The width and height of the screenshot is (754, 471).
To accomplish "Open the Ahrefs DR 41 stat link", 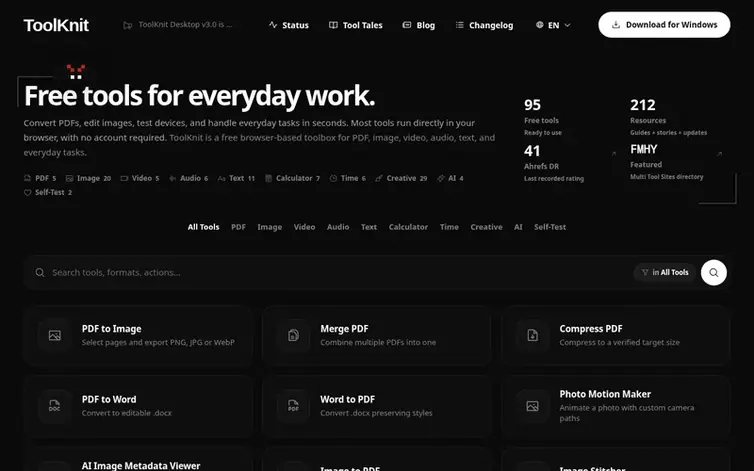I will (570, 164).
